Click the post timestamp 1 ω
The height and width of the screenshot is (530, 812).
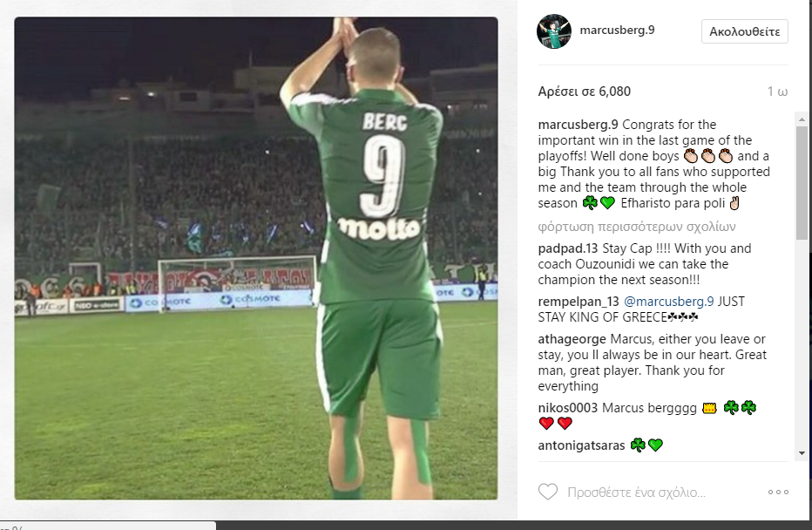coord(777,92)
